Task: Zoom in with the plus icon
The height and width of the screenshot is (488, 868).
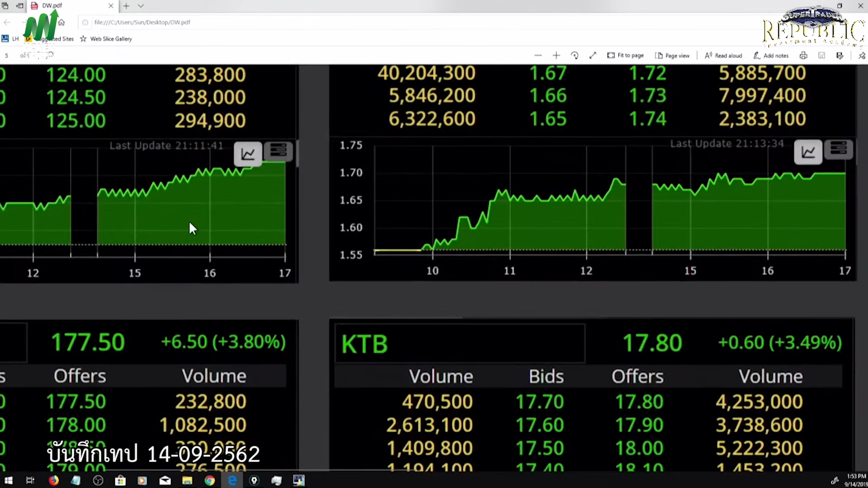Action: 556,55
